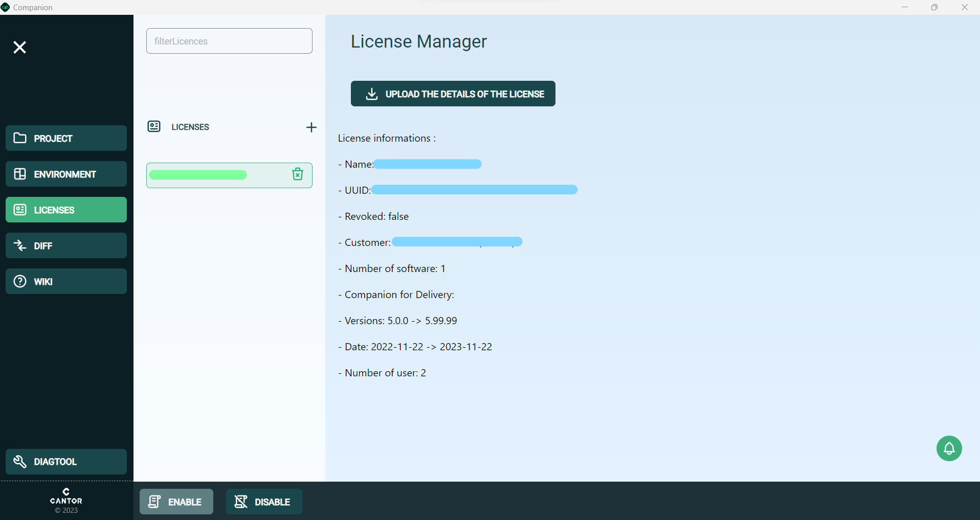Screen dimensions: 980x520
Task: Close the Companion window
Action: 965,7
